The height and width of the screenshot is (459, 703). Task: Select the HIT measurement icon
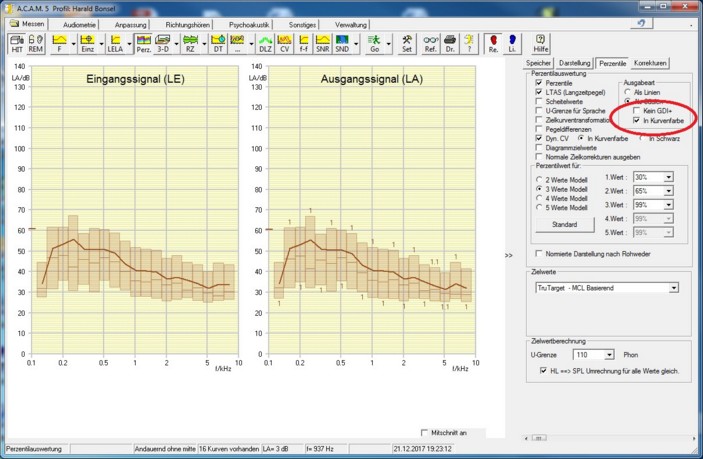point(17,44)
